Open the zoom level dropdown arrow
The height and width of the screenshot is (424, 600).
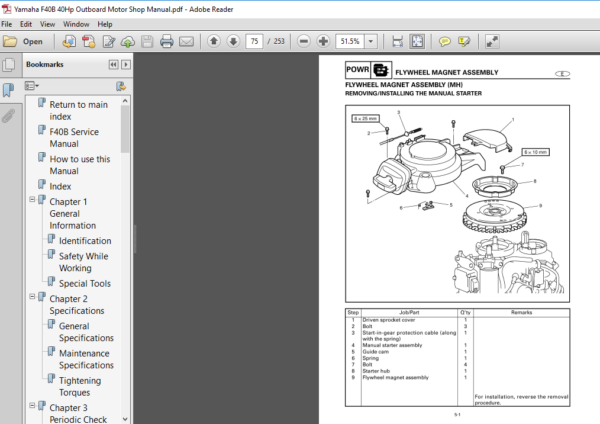[371, 41]
